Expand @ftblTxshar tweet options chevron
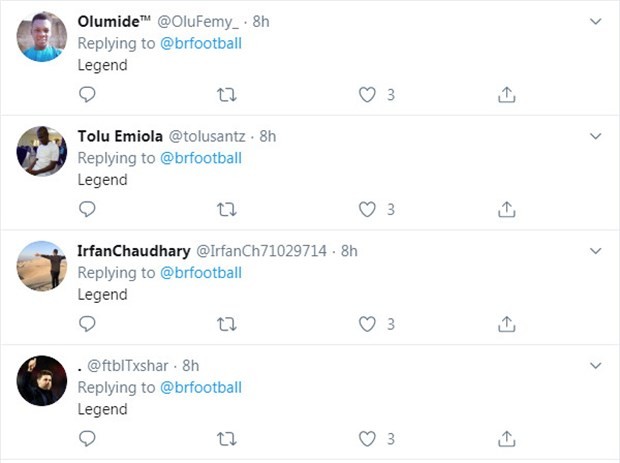 point(596,366)
